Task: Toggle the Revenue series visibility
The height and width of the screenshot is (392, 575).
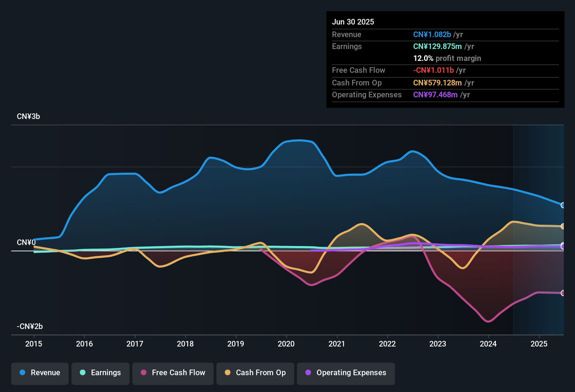Action: pyautogui.click(x=40, y=373)
